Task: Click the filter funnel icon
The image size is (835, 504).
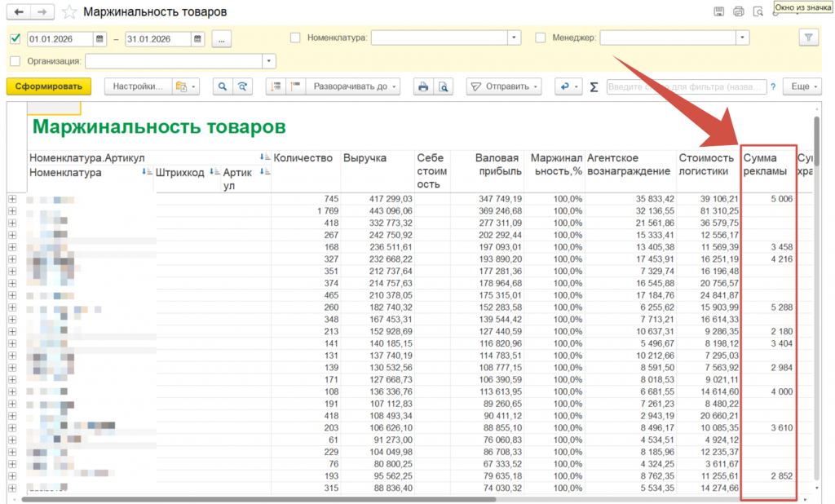Action: 807,38
